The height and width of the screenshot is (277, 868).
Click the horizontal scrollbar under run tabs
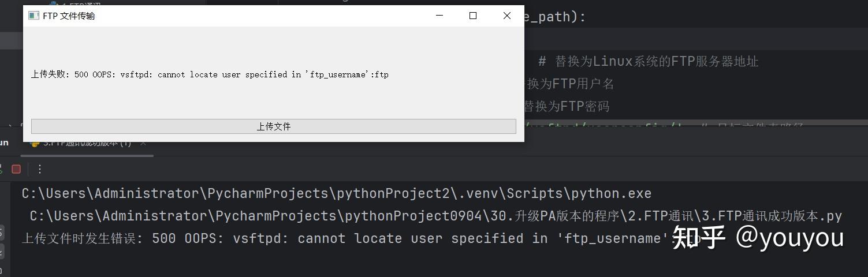pos(87,155)
